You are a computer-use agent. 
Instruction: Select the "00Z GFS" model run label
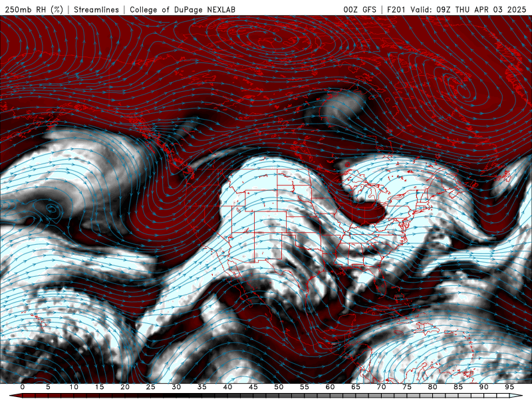click(360, 9)
